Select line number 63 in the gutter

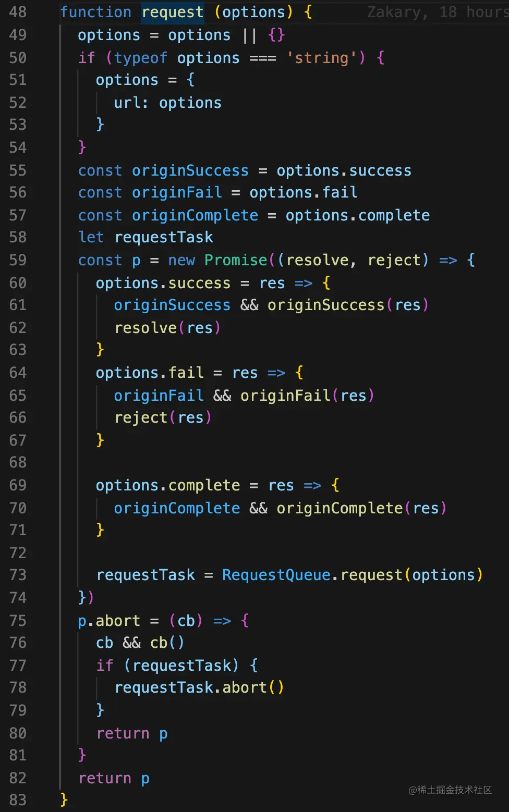click(x=18, y=350)
